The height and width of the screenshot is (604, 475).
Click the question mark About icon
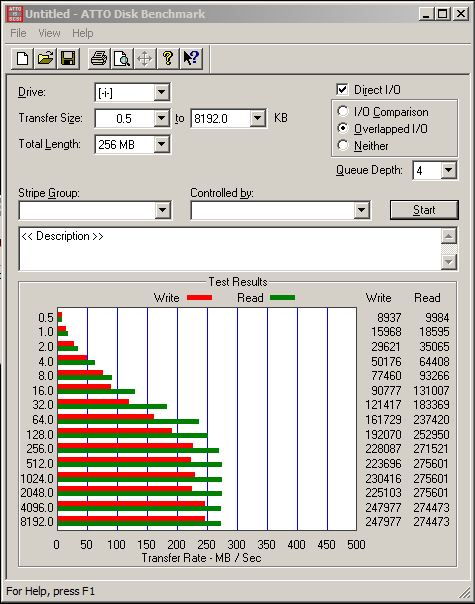(168, 59)
